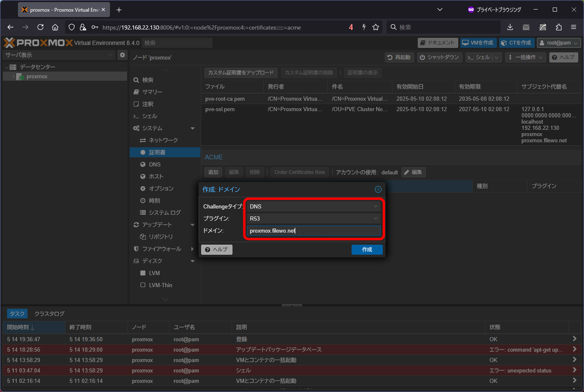
Task: Click 再起動 button
Action: (x=399, y=57)
